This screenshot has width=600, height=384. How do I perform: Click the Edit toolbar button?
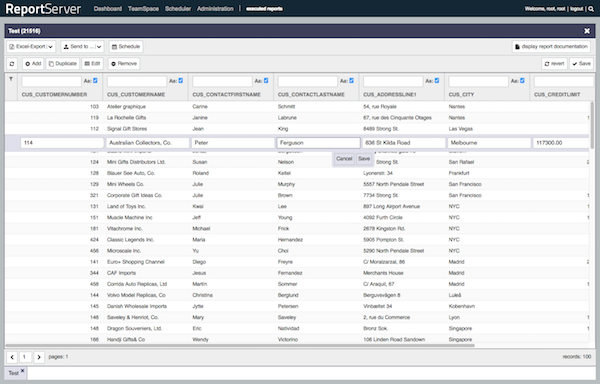pos(92,63)
